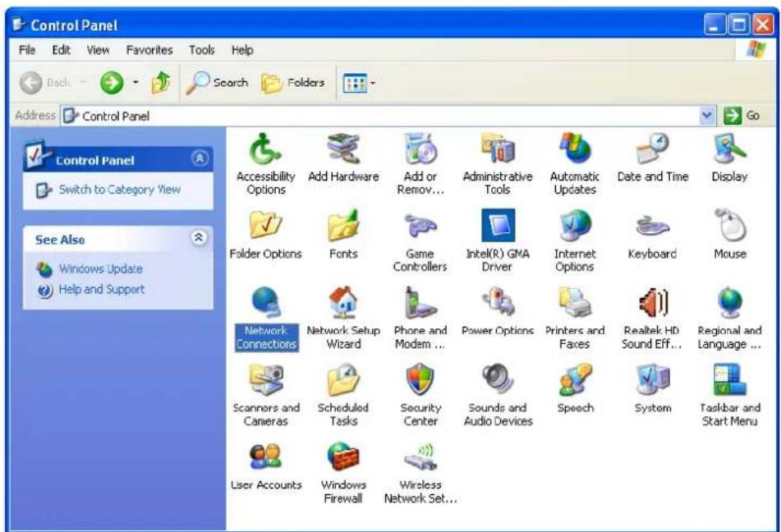Open Intel(R) GMA Driver

(498, 241)
